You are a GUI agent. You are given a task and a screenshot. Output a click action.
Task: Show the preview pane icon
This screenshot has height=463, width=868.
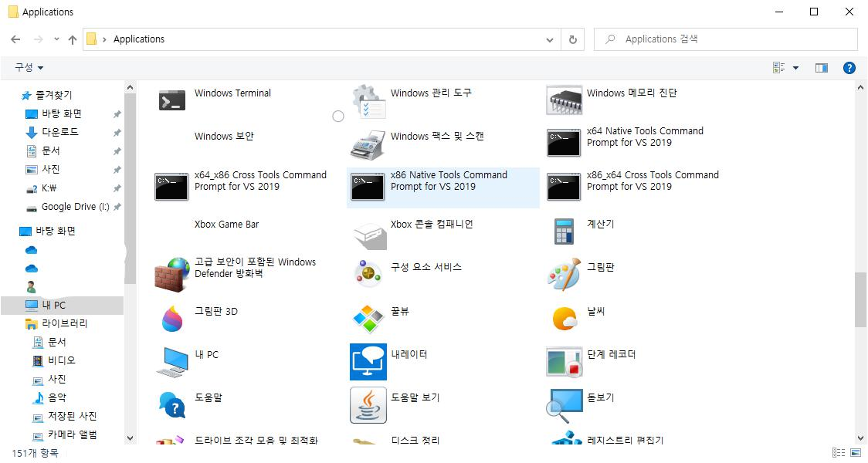point(822,67)
